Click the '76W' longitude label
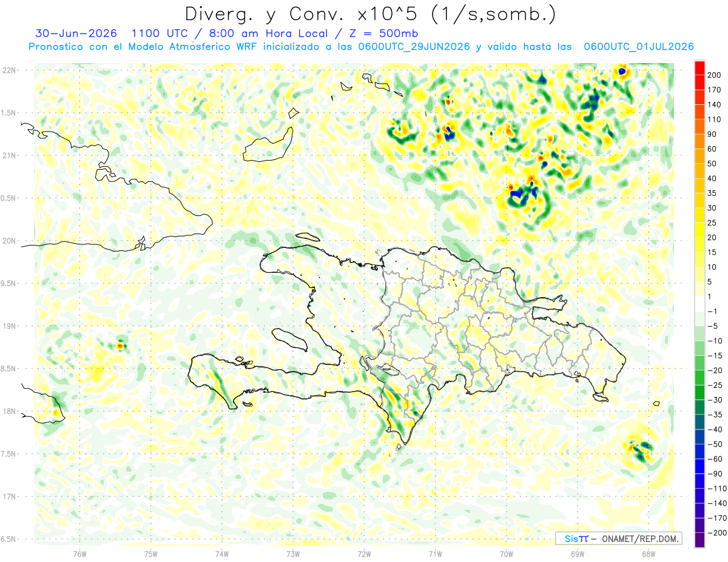The image size is (728, 562). pyautogui.click(x=79, y=554)
